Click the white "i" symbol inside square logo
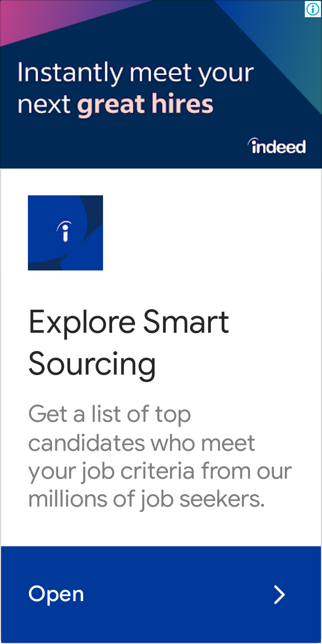Viewport: 322px width, 644px height. pos(65,231)
